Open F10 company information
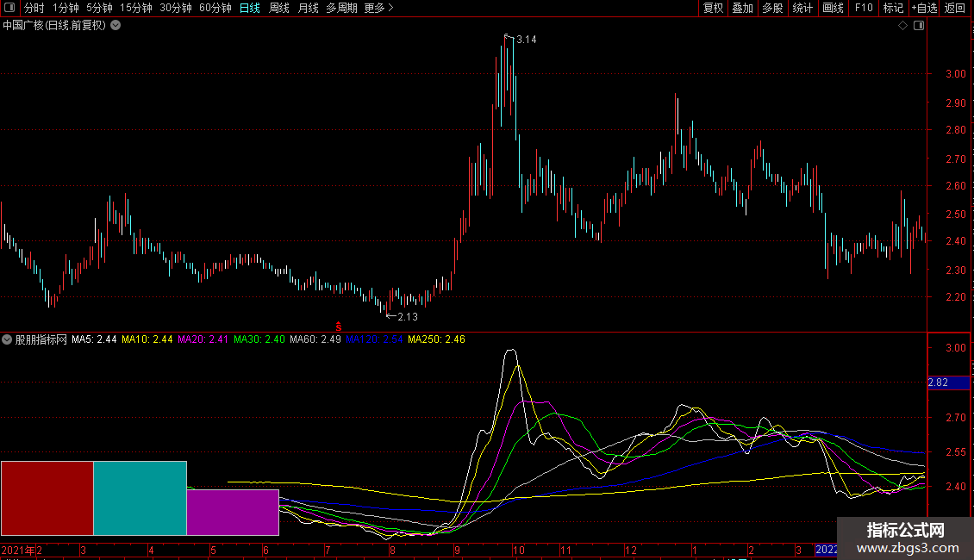Image resolution: width=974 pixels, height=560 pixels. pos(864,8)
